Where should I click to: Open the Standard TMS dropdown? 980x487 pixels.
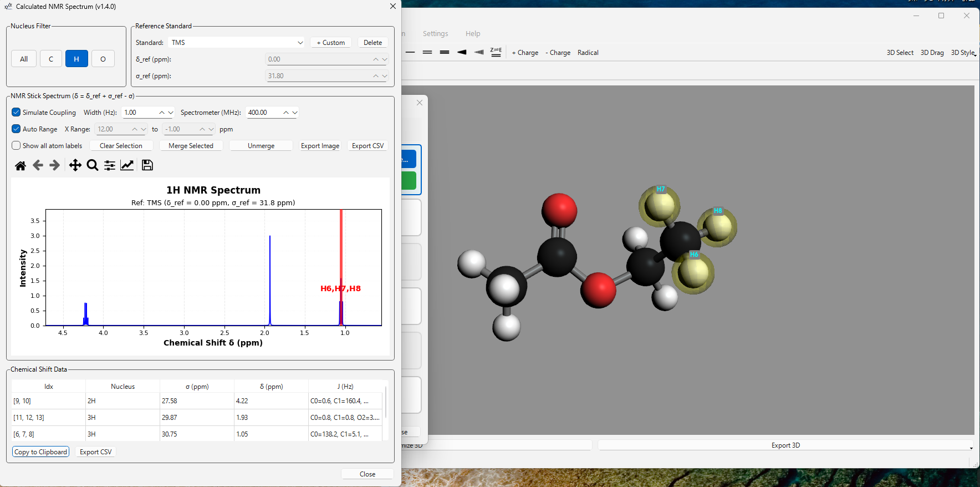pyautogui.click(x=237, y=43)
